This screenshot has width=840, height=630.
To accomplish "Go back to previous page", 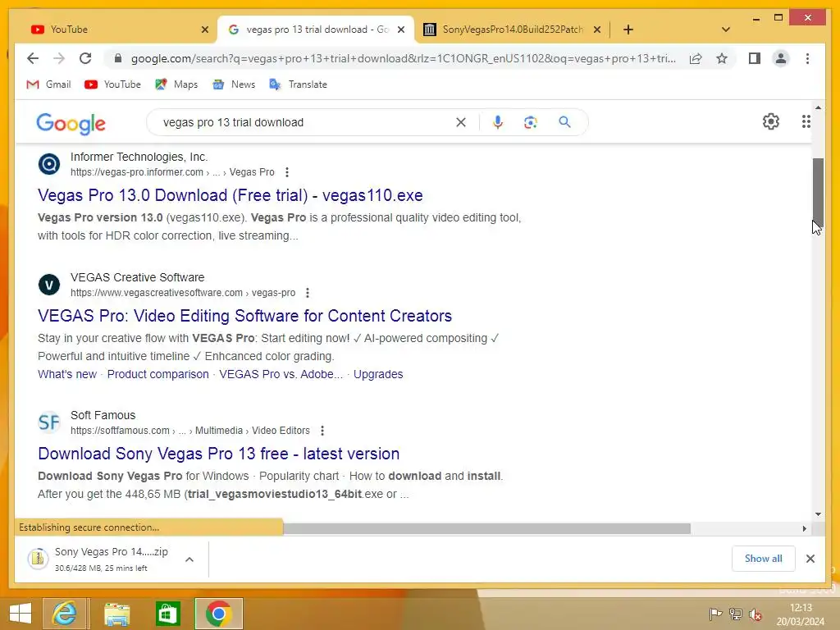I will [x=33, y=58].
